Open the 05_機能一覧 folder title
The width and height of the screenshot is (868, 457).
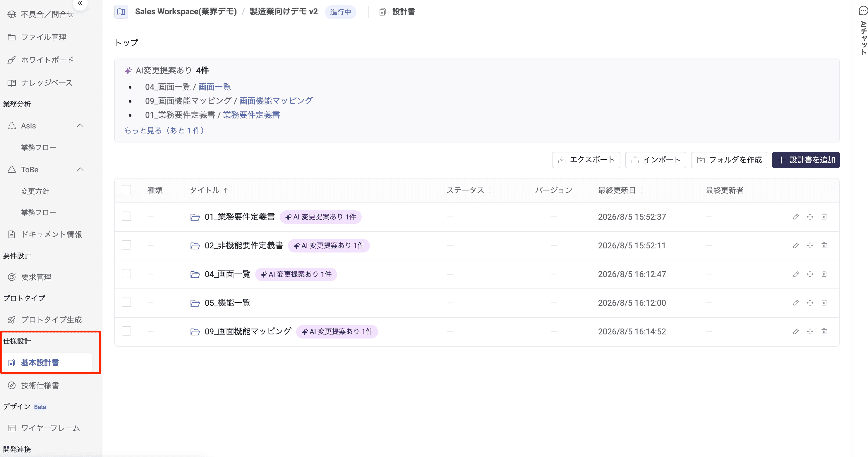(227, 303)
